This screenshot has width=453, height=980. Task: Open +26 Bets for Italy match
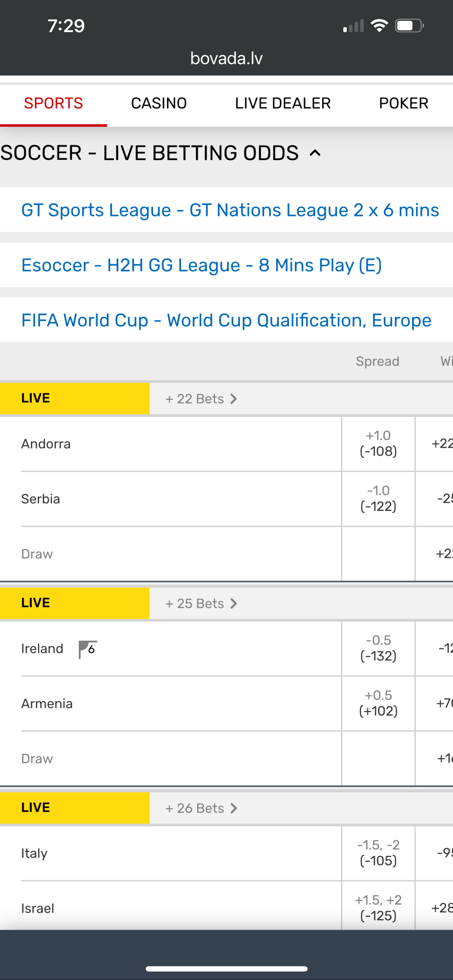pos(201,808)
